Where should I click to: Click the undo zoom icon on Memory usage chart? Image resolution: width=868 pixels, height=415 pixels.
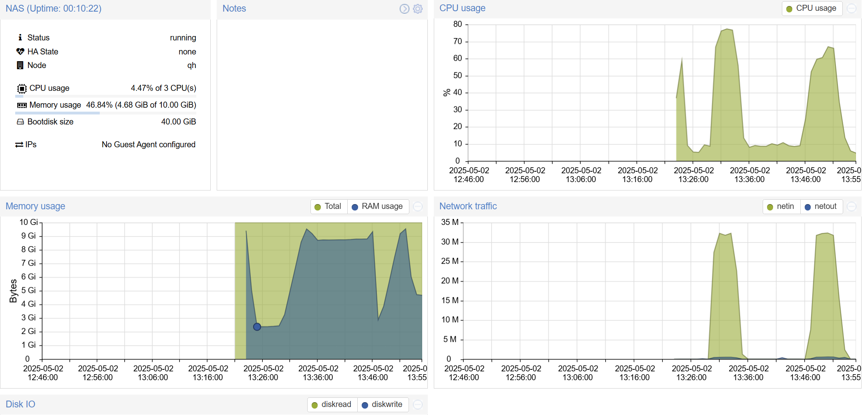tap(418, 206)
